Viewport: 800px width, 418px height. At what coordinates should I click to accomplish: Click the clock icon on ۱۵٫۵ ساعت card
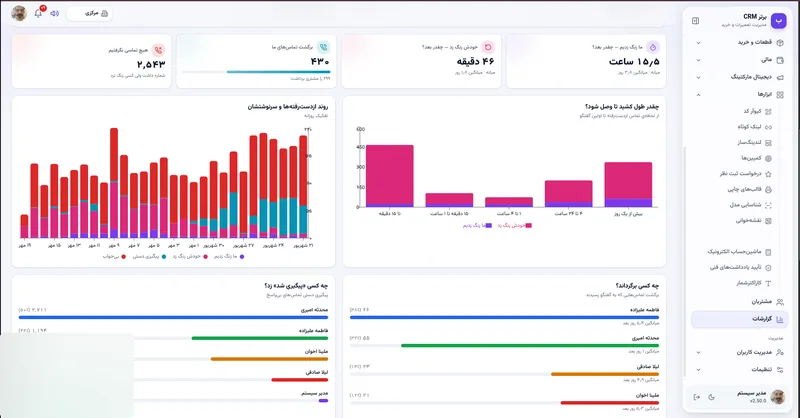click(653, 47)
